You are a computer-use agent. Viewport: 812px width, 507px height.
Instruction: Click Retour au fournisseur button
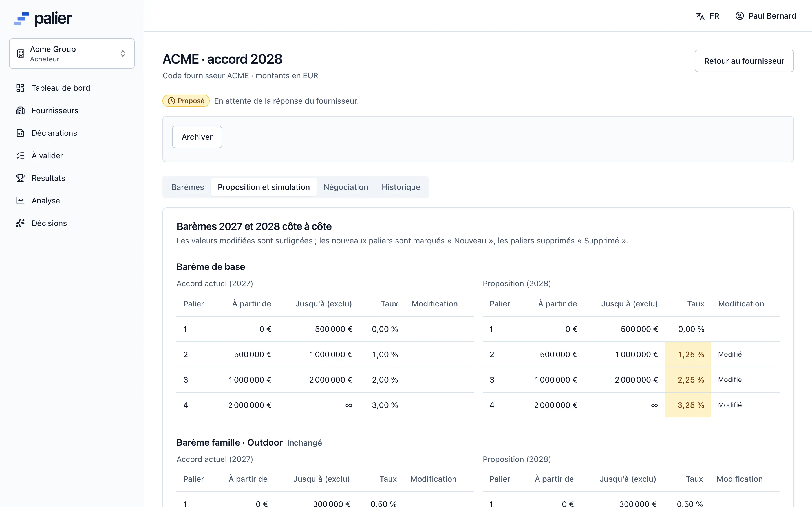point(744,61)
